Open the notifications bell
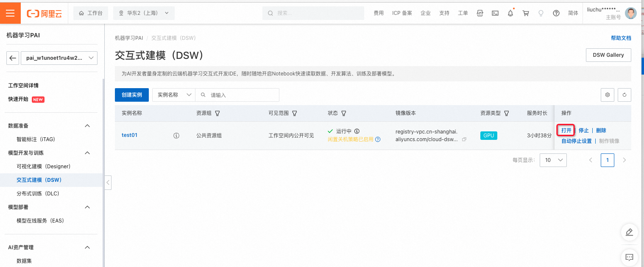This screenshot has height=267, width=644. pos(510,13)
